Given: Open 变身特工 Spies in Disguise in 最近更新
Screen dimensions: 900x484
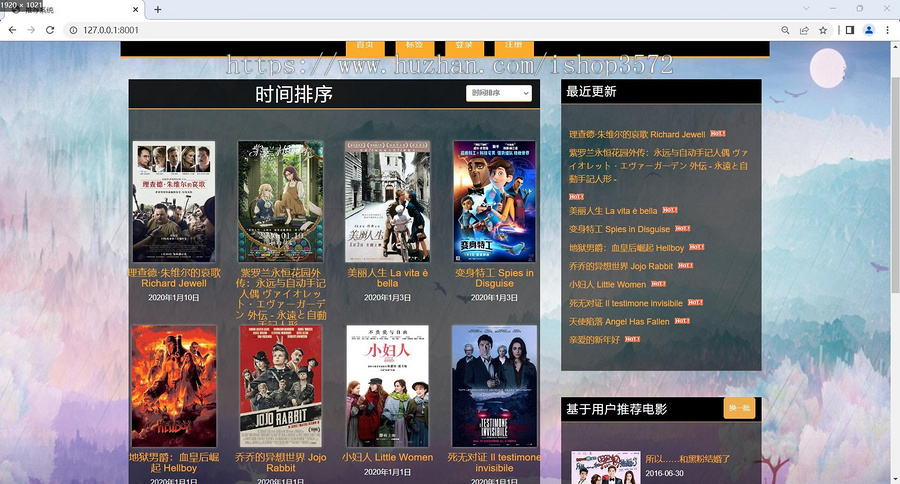Looking at the screenshot, I should (x=619, y=229).
